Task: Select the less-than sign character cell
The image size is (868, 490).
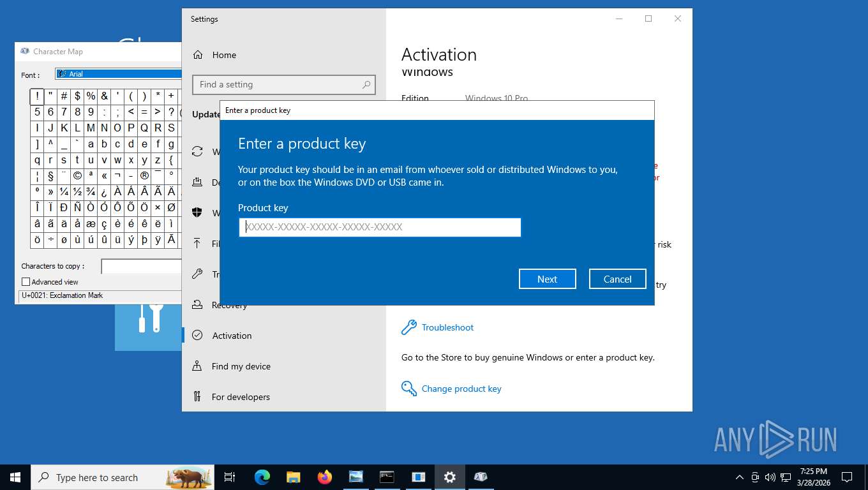Action: coord(131,112)
